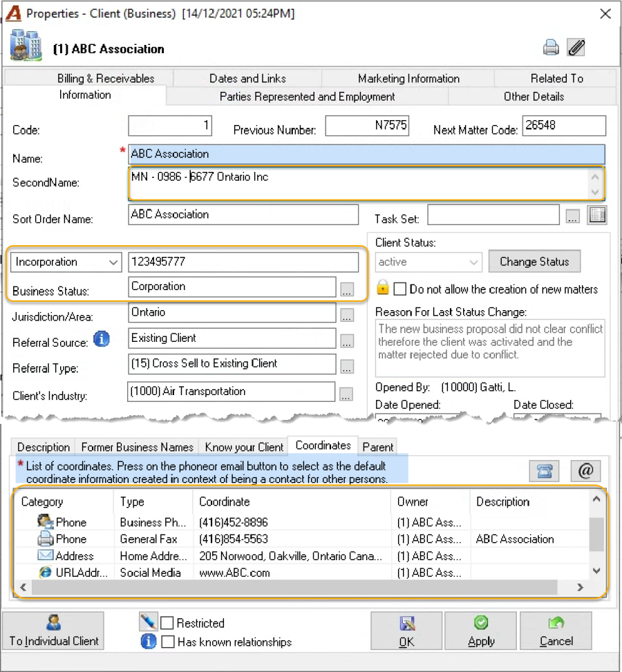Image resolution: width=622 pixels, height=672 pixels.
Task: Open the Other Details tab
Action: [534, 97]
